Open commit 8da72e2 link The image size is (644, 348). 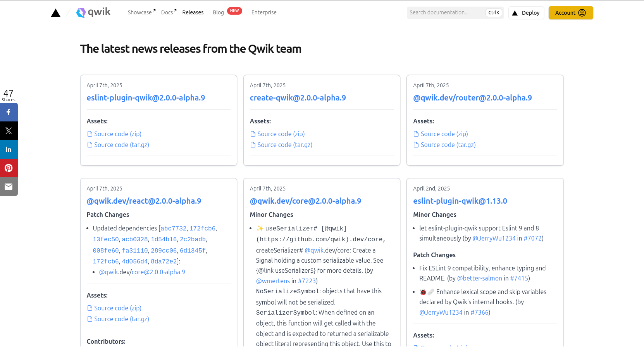coord(164,261)
